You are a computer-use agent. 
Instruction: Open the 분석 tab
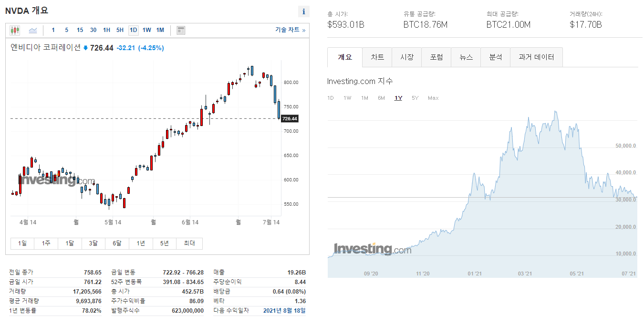496,57
